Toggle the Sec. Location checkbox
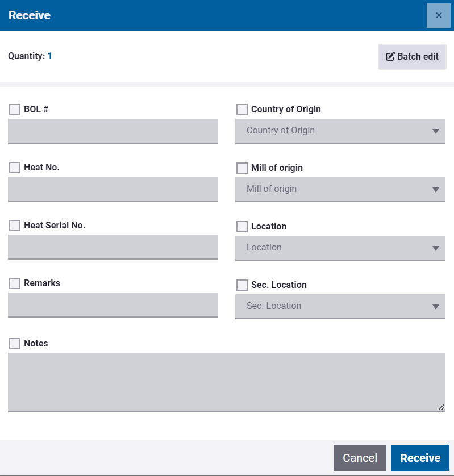Viewport: 454px width, 476px height. click(242, 285)
